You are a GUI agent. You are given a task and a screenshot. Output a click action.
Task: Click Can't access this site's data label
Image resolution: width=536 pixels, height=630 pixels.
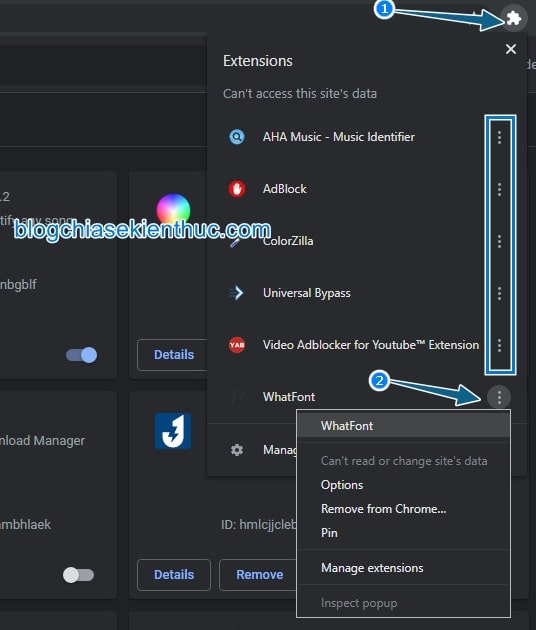point(300,94)
